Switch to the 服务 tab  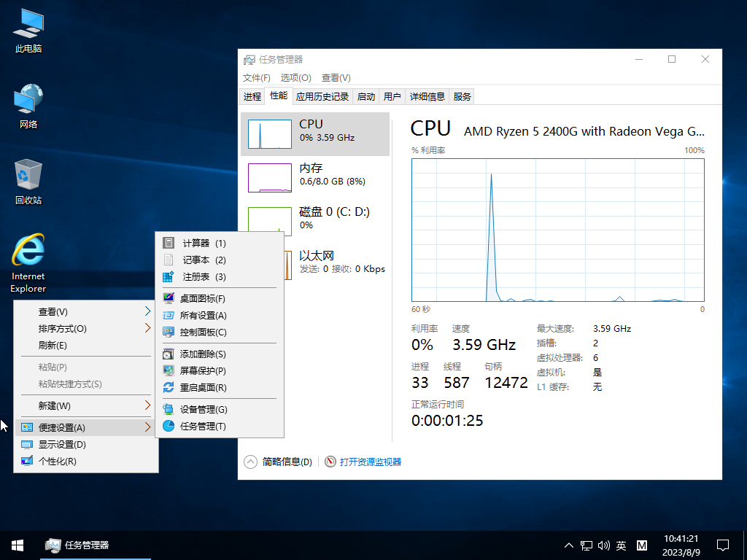point(462,97)
